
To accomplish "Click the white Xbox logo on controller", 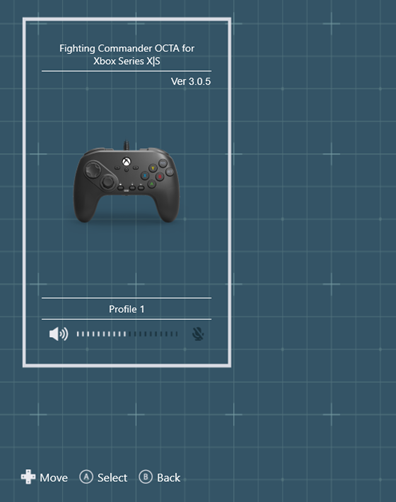I will (126, 162).
